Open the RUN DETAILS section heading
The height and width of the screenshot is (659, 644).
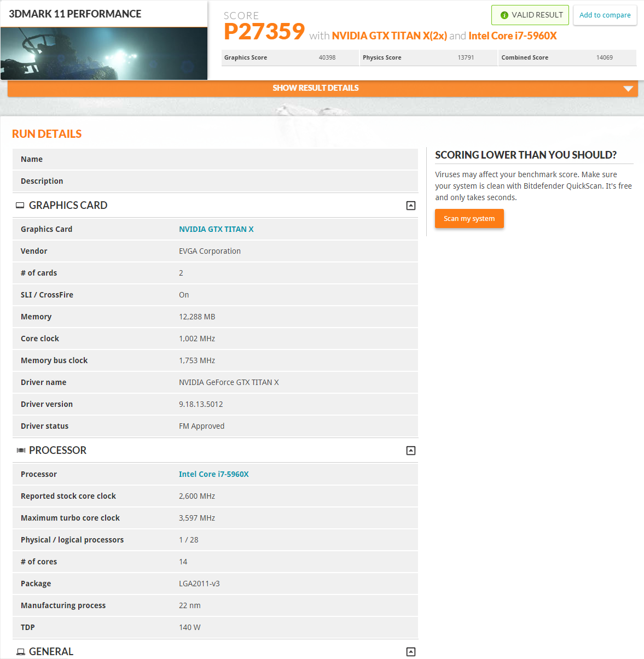pyautogui.click(x=47, y=133)
